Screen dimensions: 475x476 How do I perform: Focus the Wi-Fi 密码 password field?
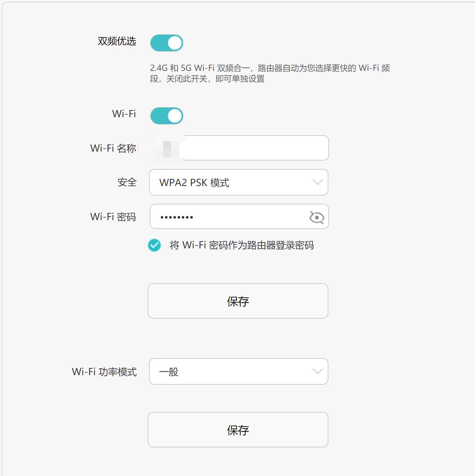coord(228,217)
